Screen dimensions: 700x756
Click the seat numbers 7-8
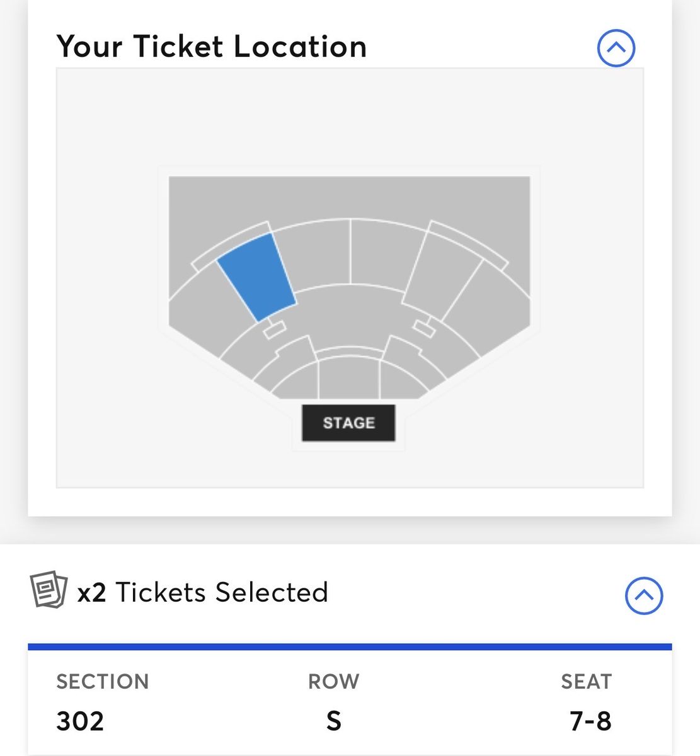[x=590, y=721]
